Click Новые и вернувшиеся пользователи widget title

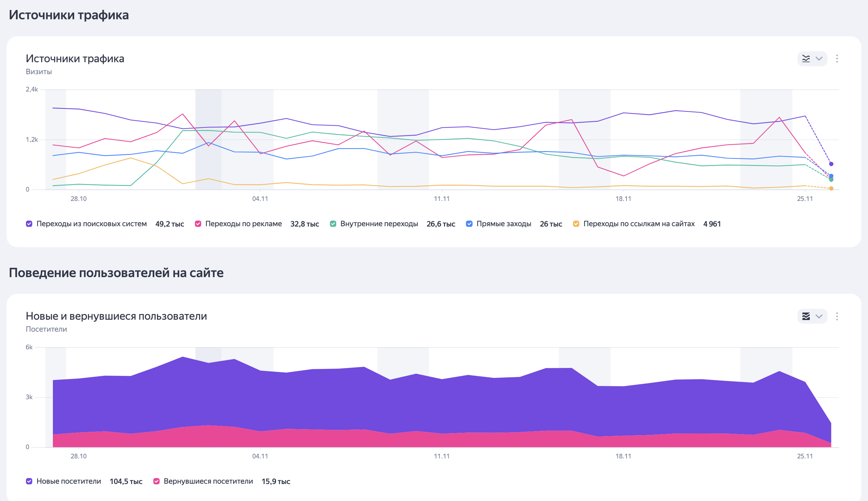[116, 316]
